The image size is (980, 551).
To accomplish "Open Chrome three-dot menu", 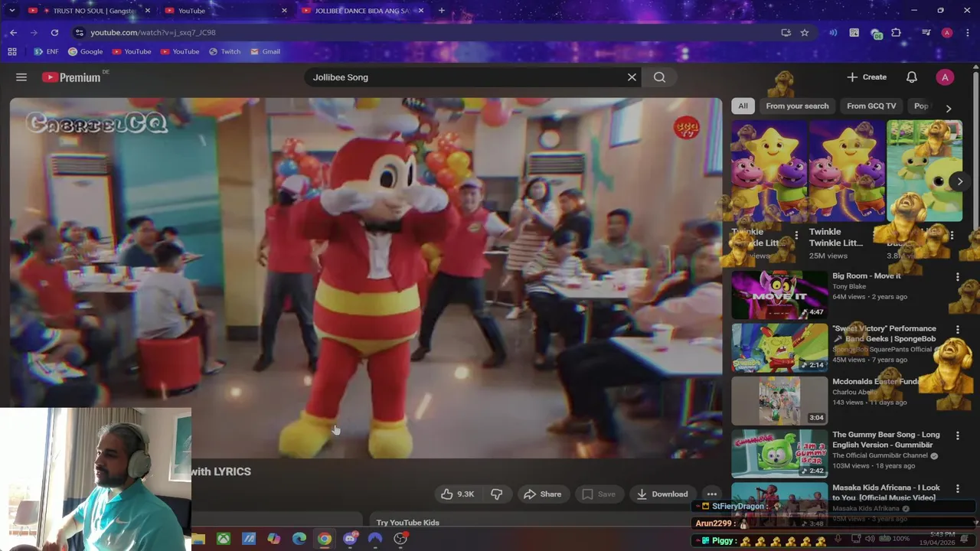I will click(x=966, y=33).
